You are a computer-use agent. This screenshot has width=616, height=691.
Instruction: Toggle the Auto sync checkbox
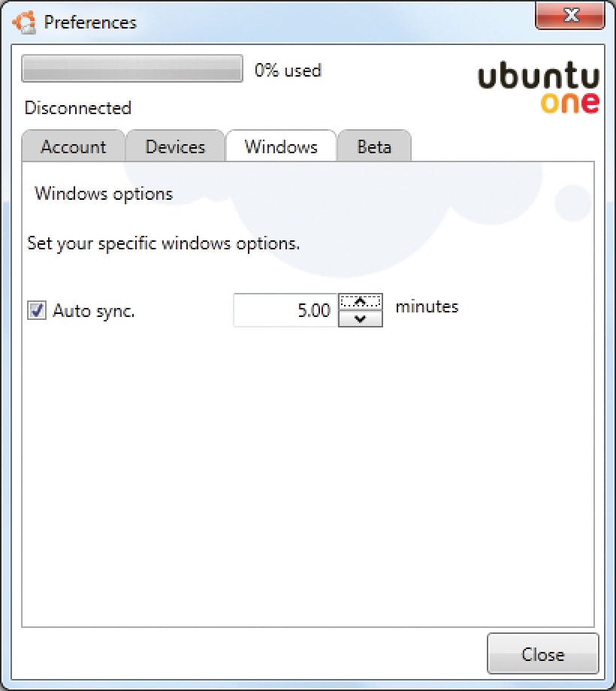(36, 309)
